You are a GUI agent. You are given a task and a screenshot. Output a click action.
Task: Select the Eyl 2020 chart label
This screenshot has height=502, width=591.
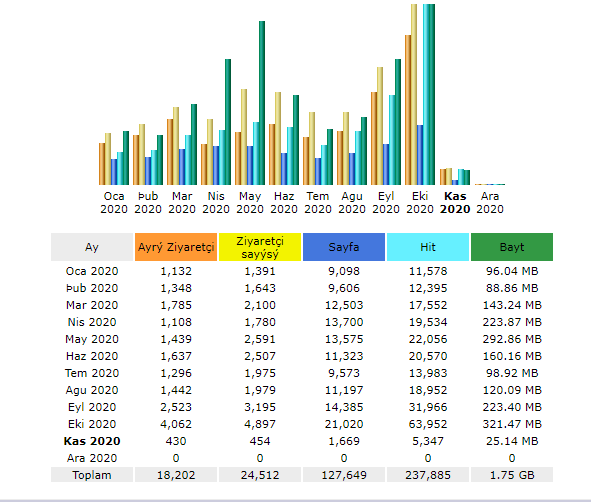(386, 202)
